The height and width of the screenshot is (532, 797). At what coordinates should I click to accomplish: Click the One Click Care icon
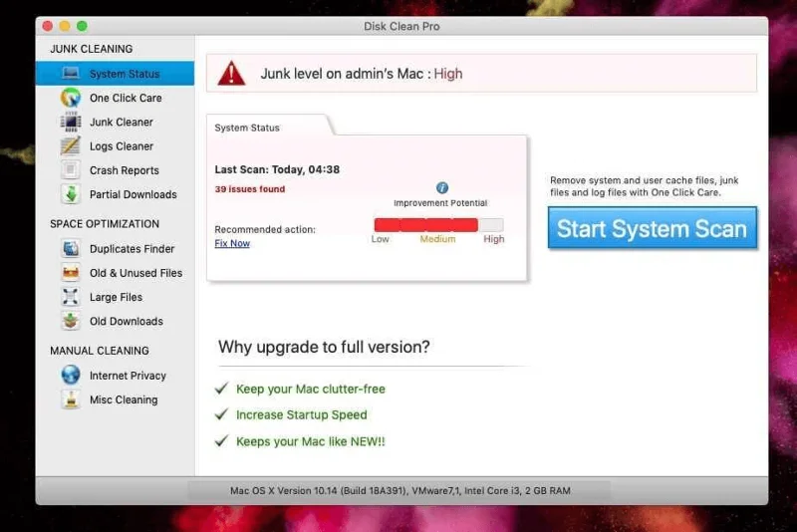71,98
